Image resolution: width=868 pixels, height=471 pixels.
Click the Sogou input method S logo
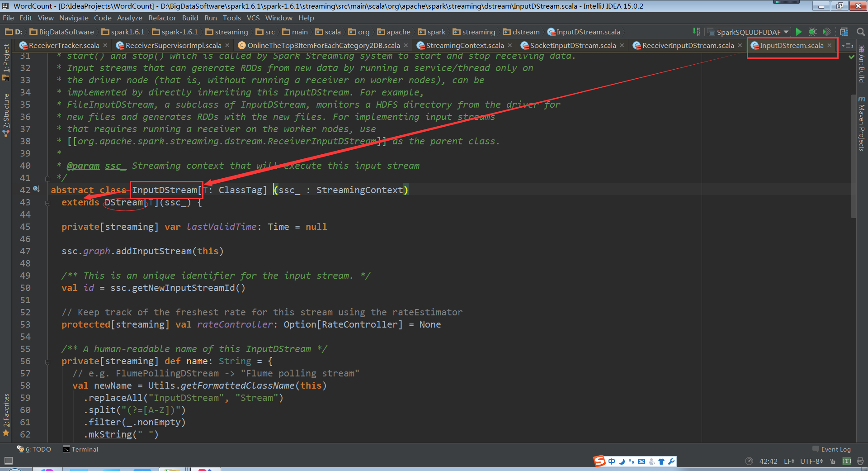[599, 461]
